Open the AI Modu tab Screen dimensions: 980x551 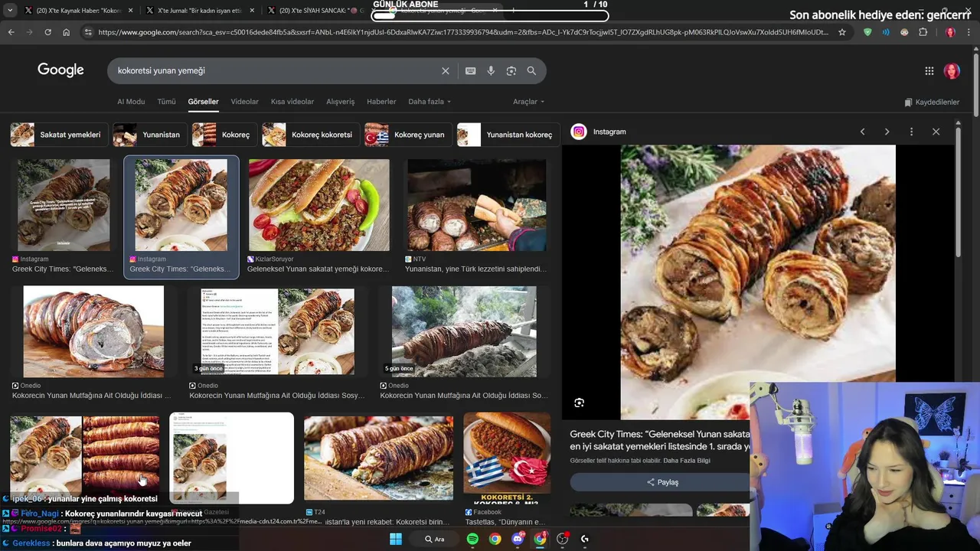click(x=131, y=102)
